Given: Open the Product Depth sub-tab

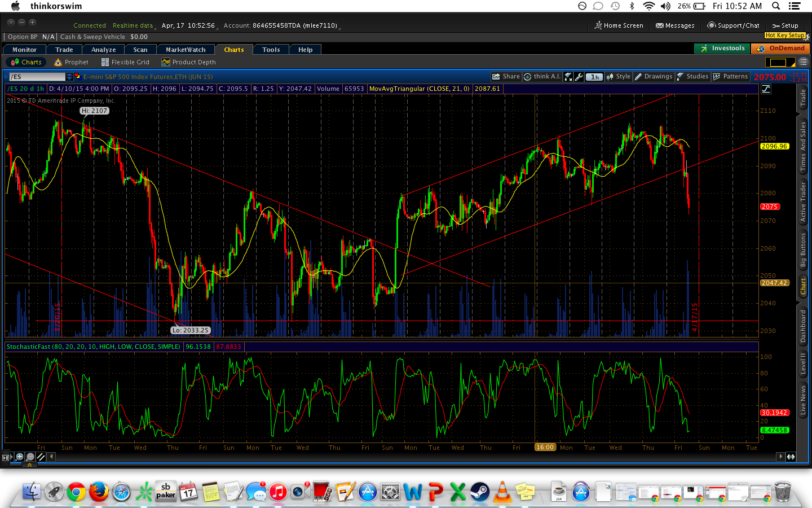Looking at the screenshot, I should coord(188,62).
